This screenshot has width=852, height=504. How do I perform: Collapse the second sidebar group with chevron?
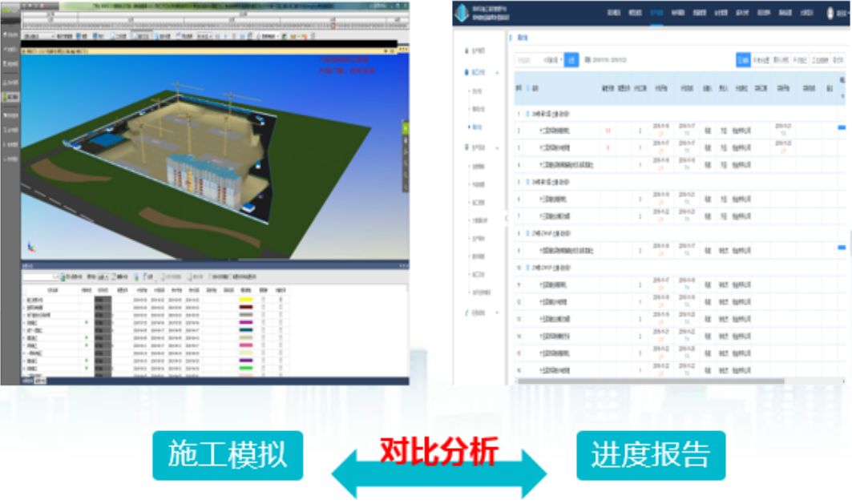pyautogui.click(x=498, y=72)
